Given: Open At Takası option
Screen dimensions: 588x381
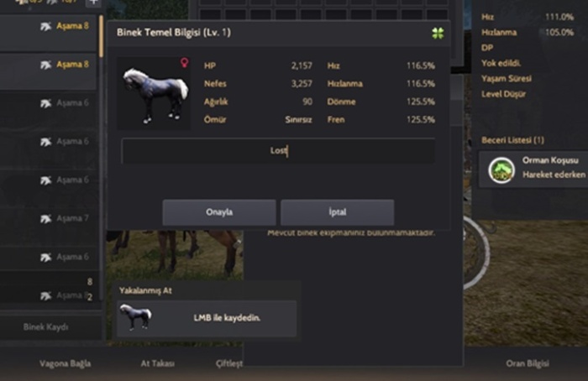Looking at the screenshot, I should (x=158, y=363).
